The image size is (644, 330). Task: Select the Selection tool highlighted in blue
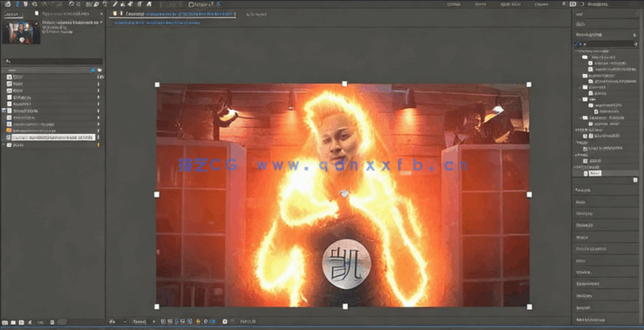[17, 4]
